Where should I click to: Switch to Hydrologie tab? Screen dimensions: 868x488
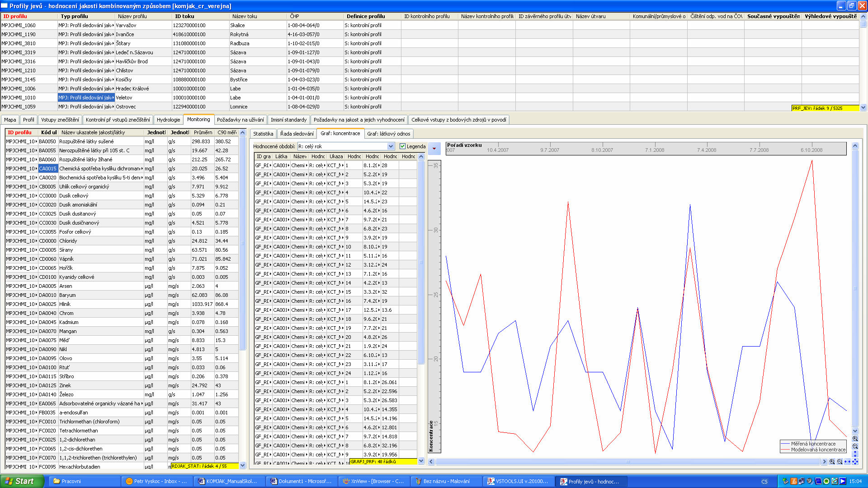(x=168, y=120)
